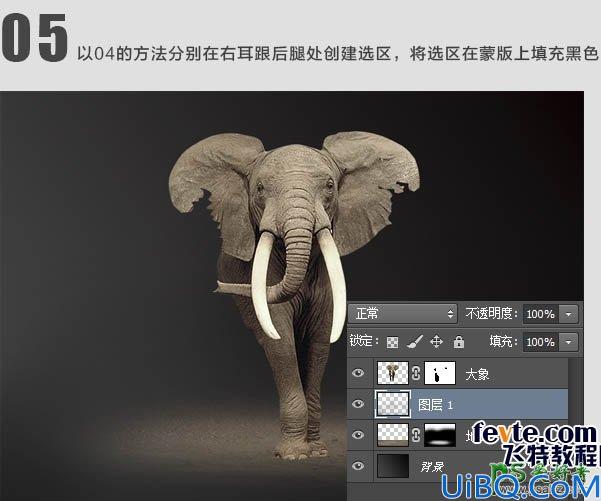Select the ground layer transparent thumbnail
This screenshot has height=501, width=601.
(392, 435)
